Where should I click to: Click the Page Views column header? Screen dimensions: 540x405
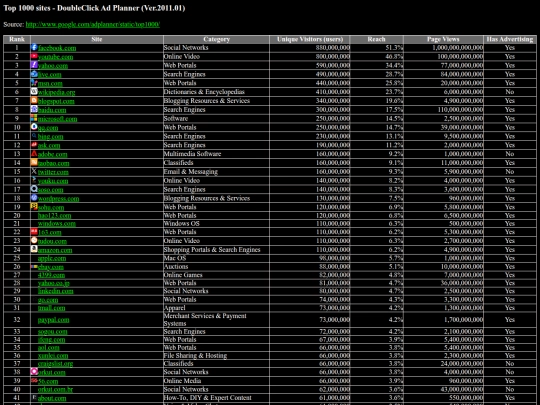(443, 39)
